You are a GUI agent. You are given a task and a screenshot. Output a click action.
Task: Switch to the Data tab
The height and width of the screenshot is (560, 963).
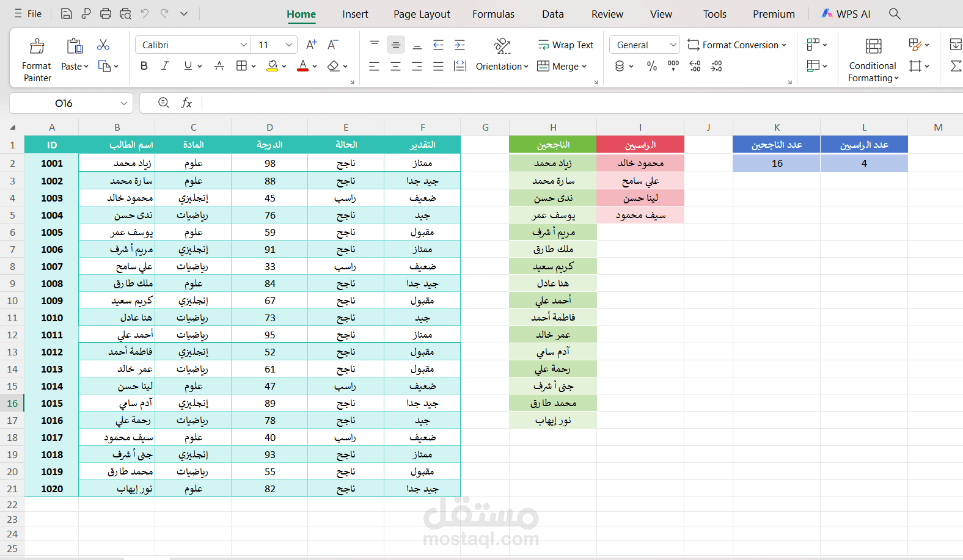tap(553, 14)
